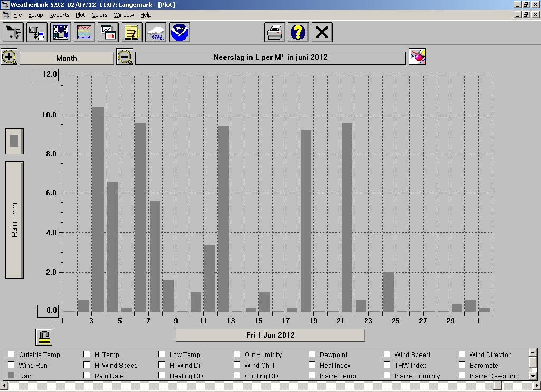The height and width of the screenshot is (392, 541).
Task: Click the plot title field Neerslag in L per M²
Action: point(270,58)
